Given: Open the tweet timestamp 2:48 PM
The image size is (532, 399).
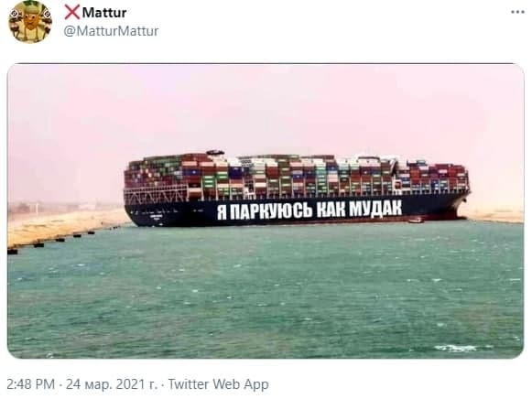Looking at the screenshot, I should tap(30, 384).
